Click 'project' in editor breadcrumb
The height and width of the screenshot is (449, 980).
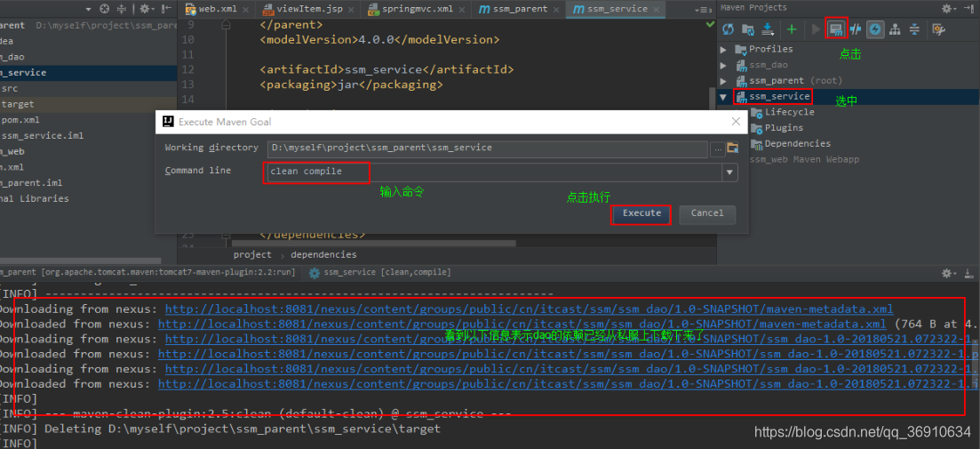click(x=252, y=254)
